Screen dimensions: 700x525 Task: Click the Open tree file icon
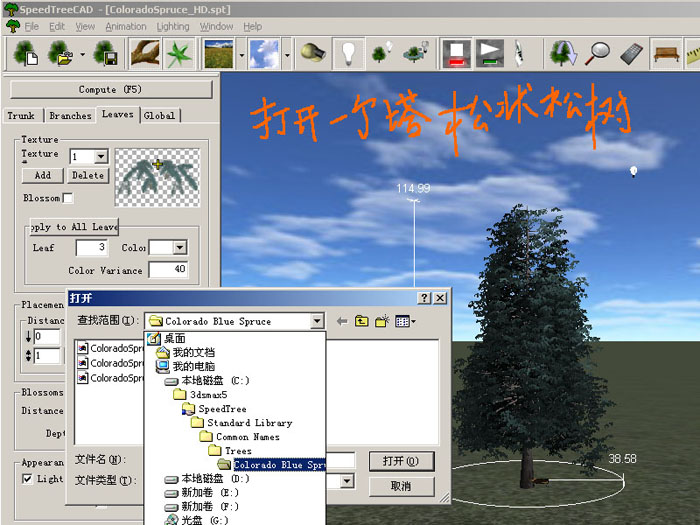point(61,53)
